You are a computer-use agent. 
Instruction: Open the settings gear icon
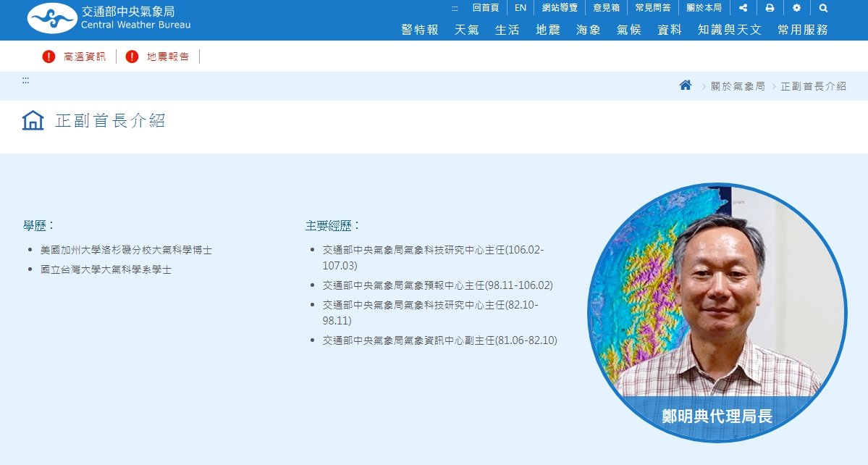(x=796, y=8)
